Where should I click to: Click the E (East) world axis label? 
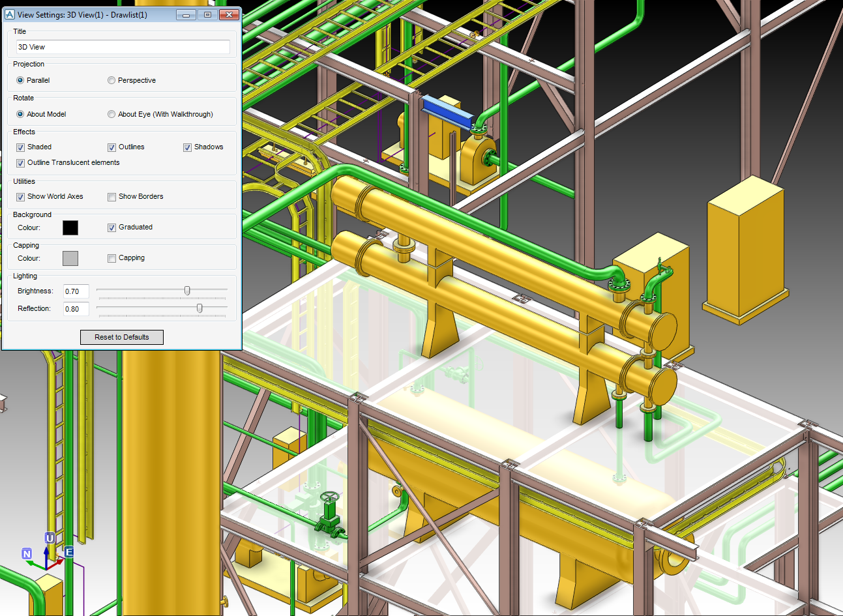point(68,552)
